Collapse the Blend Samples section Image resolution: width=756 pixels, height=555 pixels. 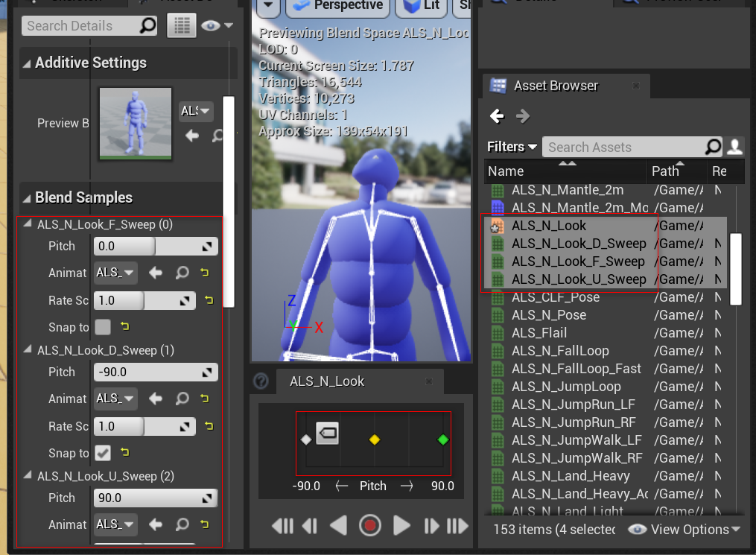27,198
